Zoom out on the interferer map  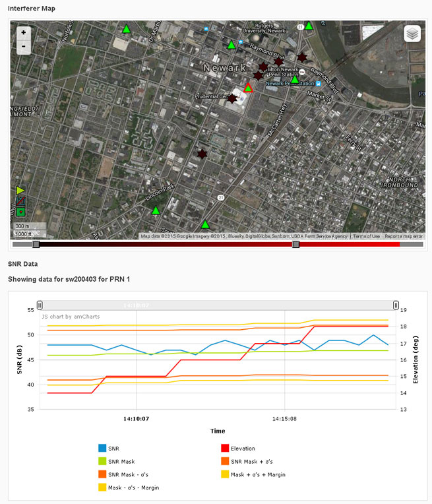click(x=24, y=46)
